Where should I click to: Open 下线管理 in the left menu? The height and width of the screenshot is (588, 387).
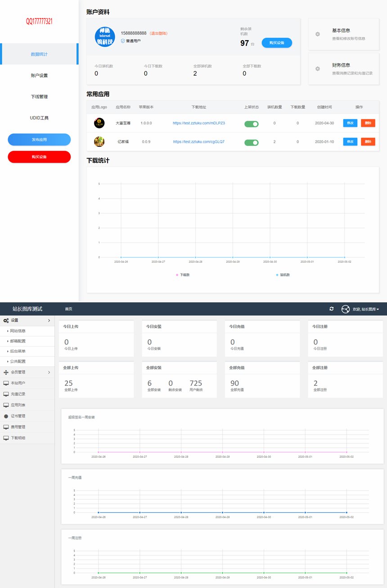pos(39,96)
